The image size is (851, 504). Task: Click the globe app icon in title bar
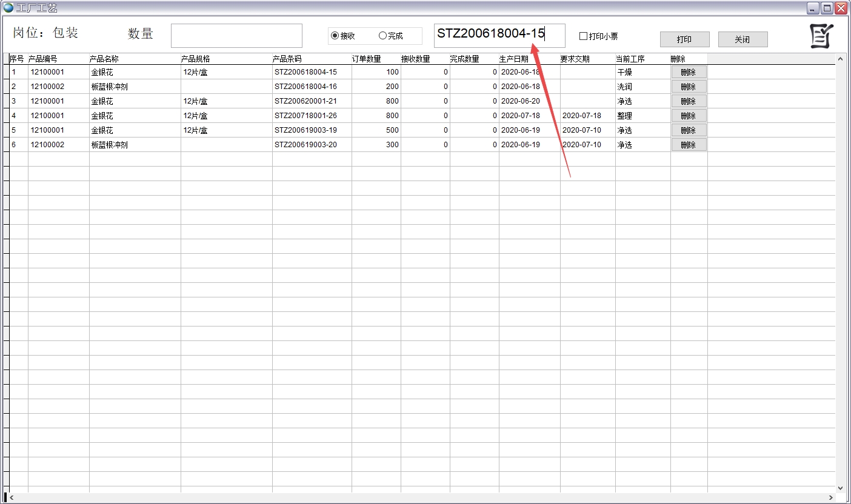8,8
